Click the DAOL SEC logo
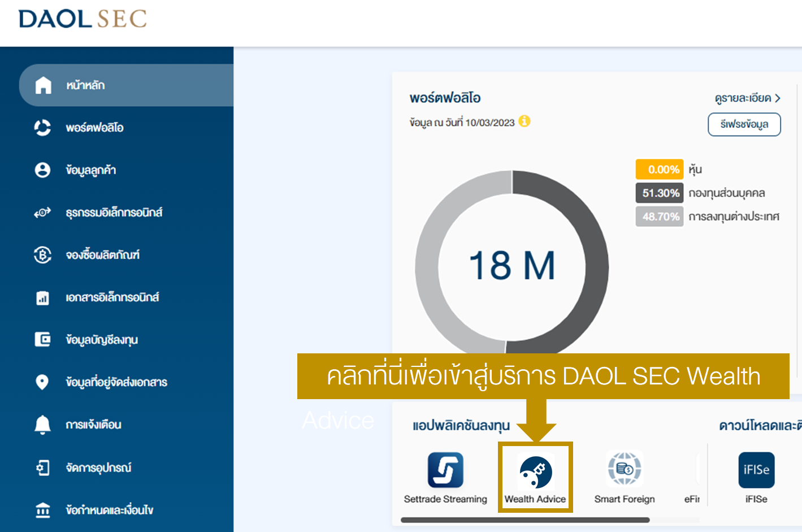The image size is (802, 532). pyautogui.click(x=83, y=19)
